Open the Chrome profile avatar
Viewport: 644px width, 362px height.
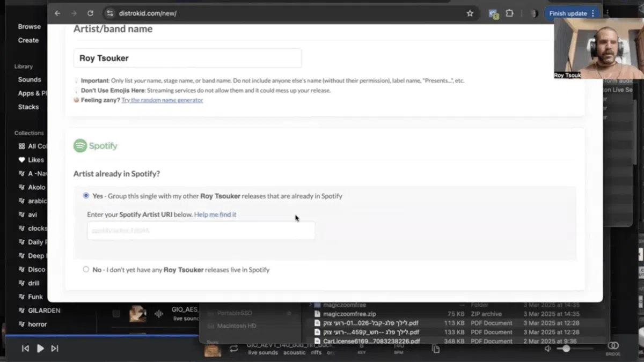533,13
